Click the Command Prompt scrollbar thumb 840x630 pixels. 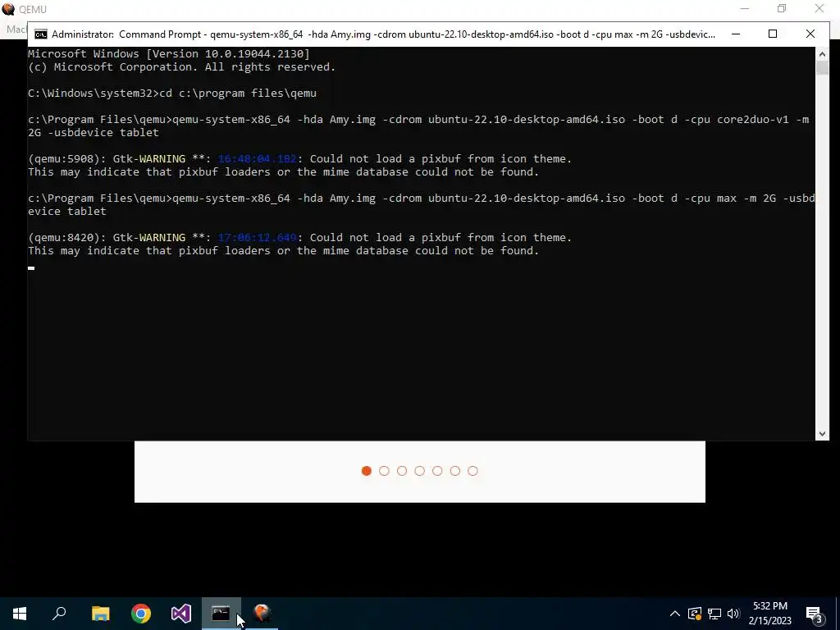[x=822, y=67]
